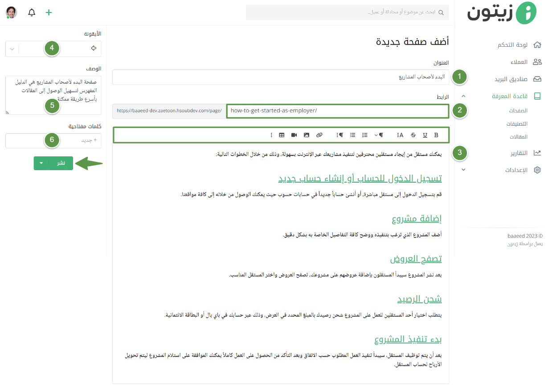Insert a table into the page content
Viewport: 548px width, 392px height.
click(282, 135)
